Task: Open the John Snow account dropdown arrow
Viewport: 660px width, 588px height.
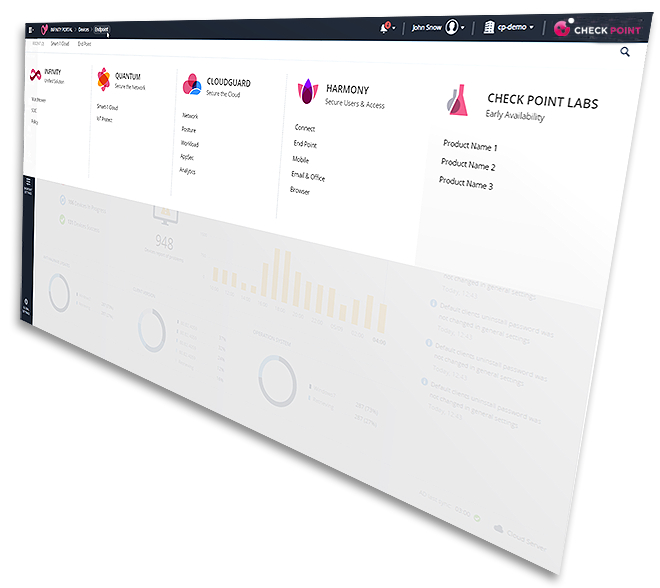Action: [463, 28]
